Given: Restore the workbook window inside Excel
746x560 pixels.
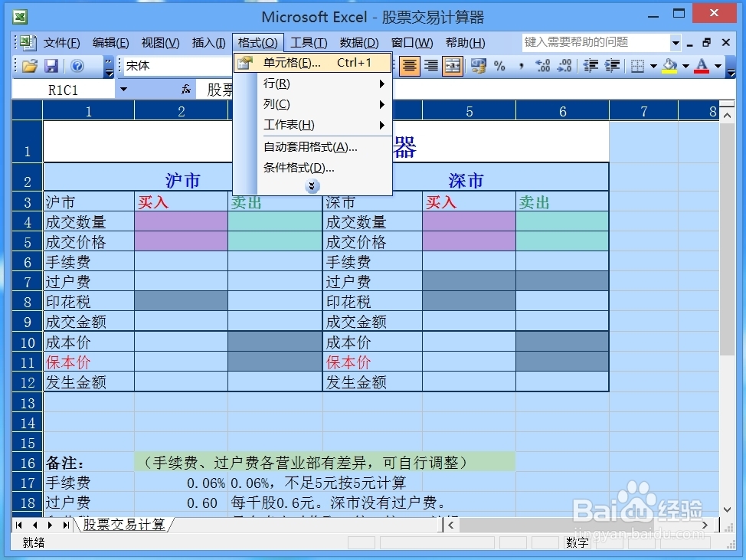Looking at the screenshot, I should tap(706, 42).
